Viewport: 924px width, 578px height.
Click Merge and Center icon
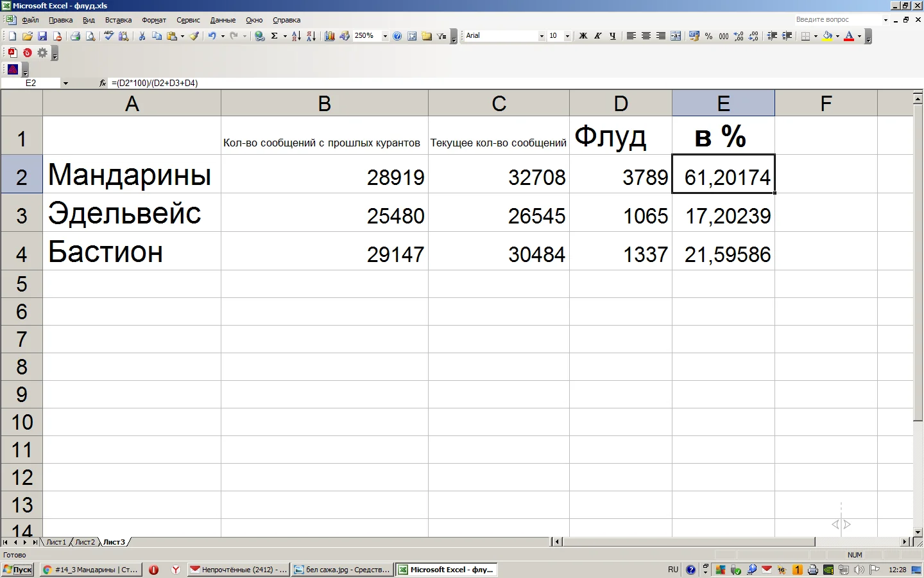coord(676,36)
